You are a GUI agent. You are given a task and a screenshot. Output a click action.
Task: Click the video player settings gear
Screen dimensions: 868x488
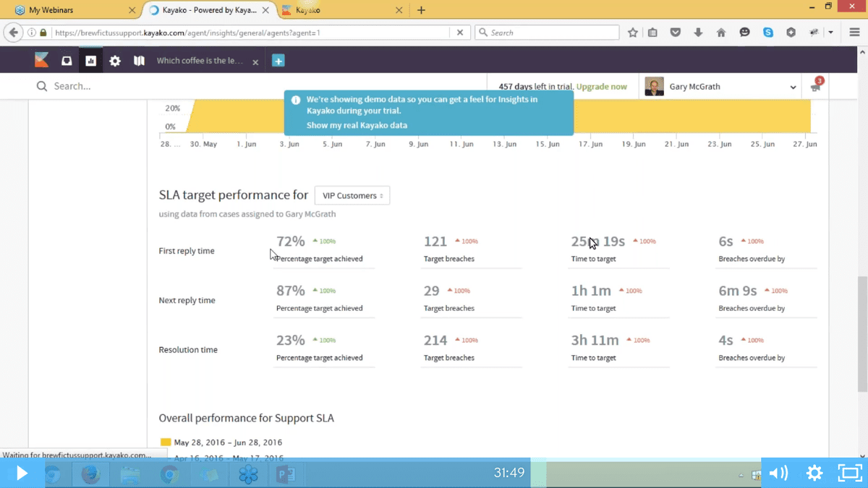(x=814, y=473)
